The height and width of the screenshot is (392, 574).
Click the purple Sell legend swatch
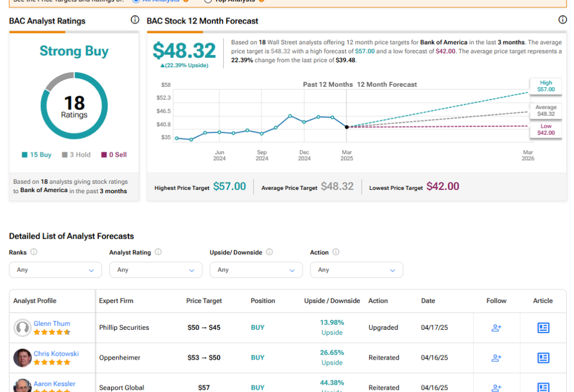104,155
